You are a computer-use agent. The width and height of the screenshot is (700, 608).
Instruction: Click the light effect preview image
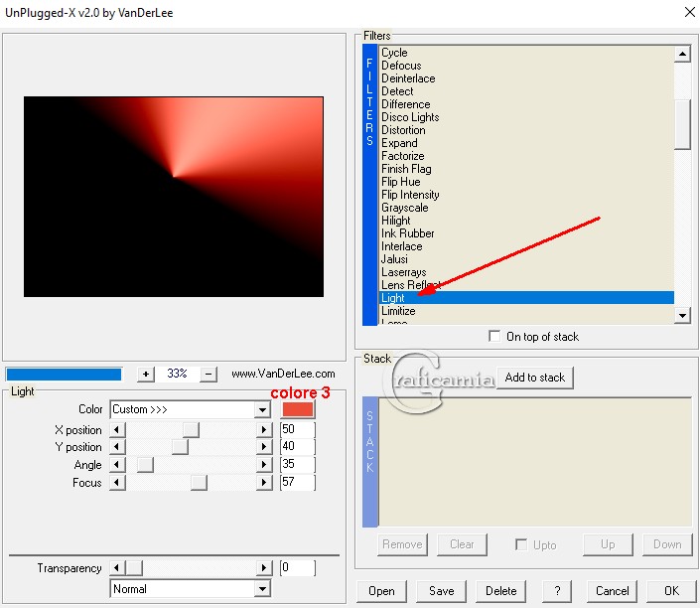click(x=174, y=197)
